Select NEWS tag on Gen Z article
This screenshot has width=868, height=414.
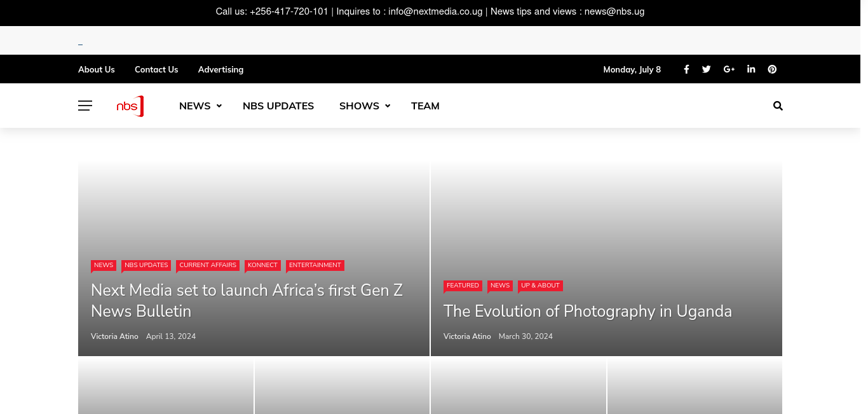coord(104,265)
